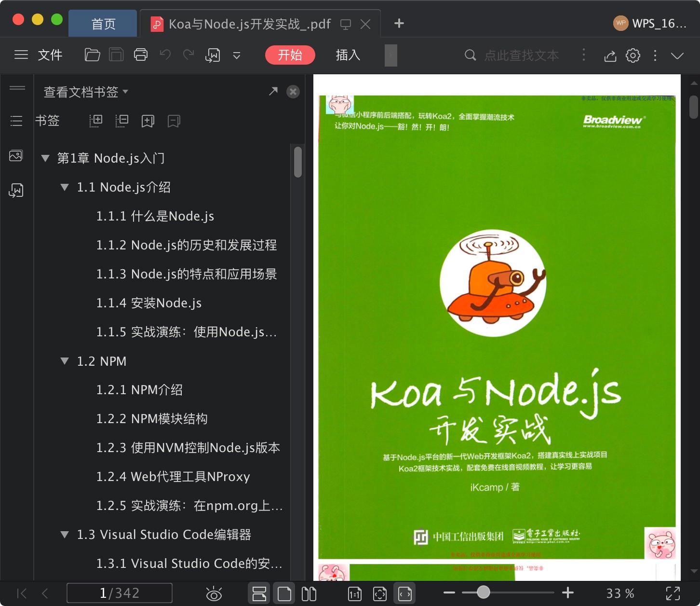Switch to the 开始 ribbon tab
Image resolution: width=700 pixels, height=606 pixels.
pos(290,55)
